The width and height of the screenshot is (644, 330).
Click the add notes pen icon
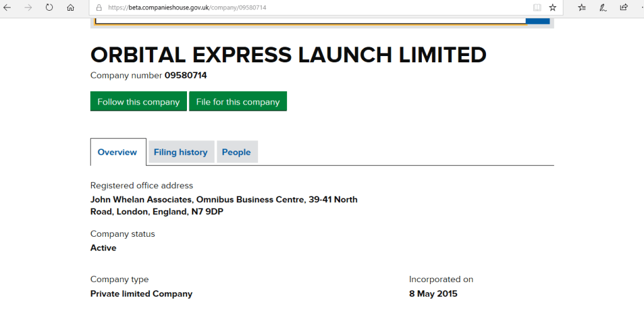coord(603,8)
